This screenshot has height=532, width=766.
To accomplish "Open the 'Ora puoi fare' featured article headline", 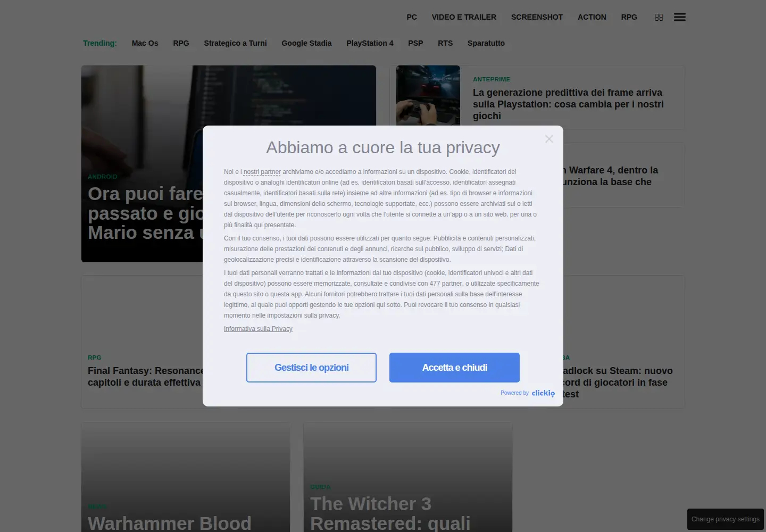I will [145, 213].
